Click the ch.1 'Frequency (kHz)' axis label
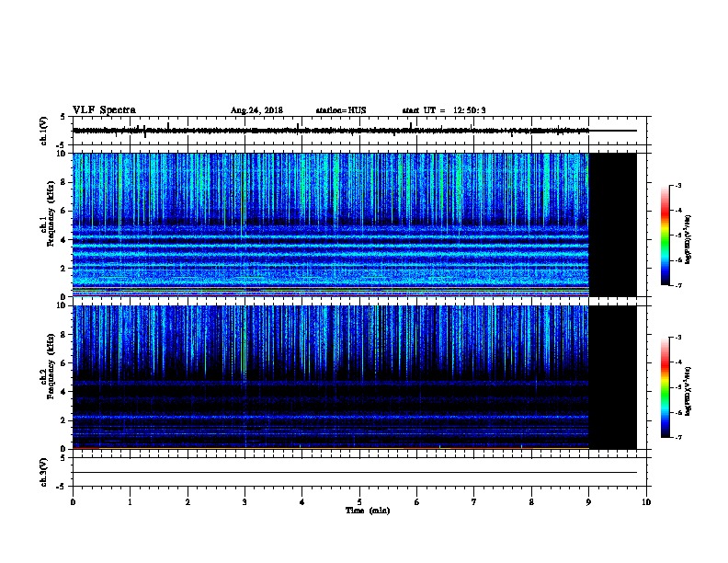 51,213
